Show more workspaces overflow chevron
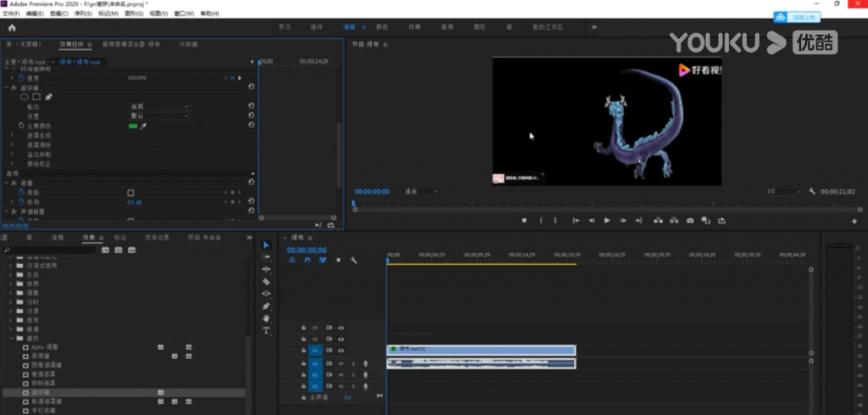 (594, 26)
